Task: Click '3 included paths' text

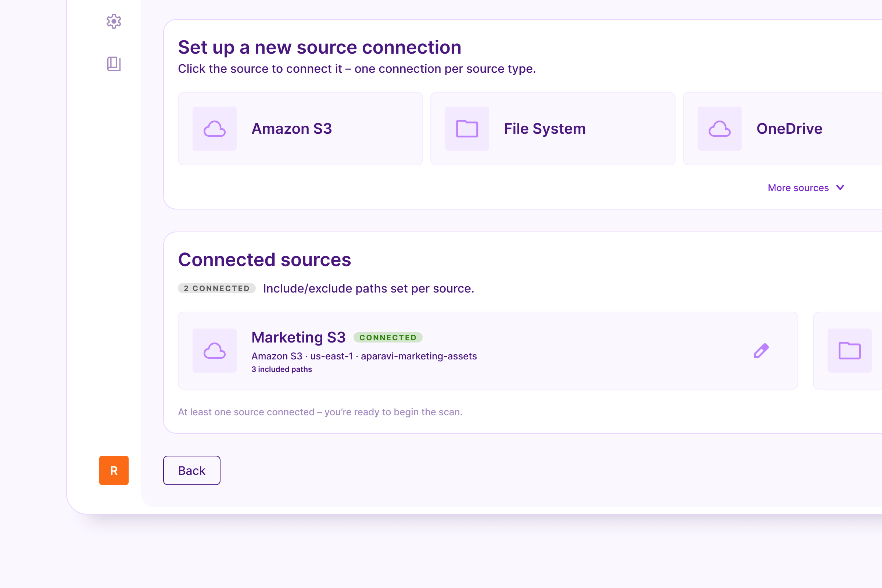Action: coord(282,369)
